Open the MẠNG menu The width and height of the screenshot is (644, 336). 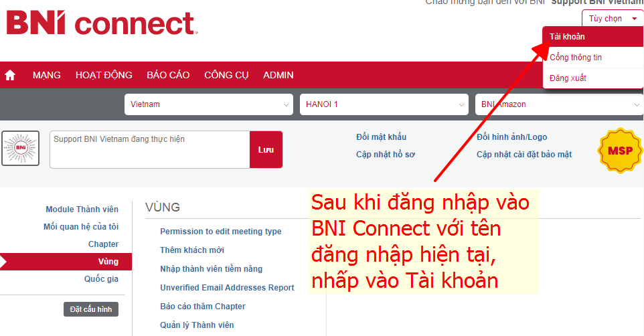pyautogui.click(x=47, y=75)
